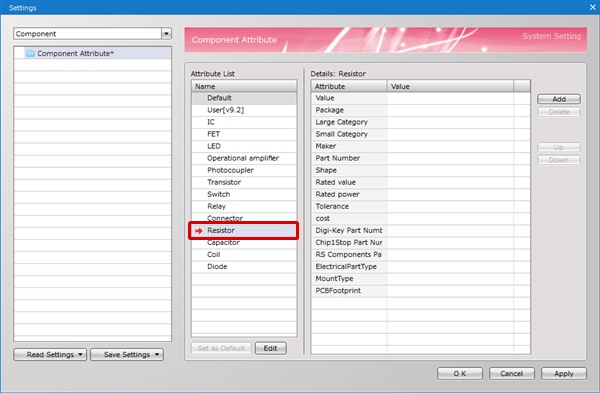Click the Attribute column header

tap(349, 86)
